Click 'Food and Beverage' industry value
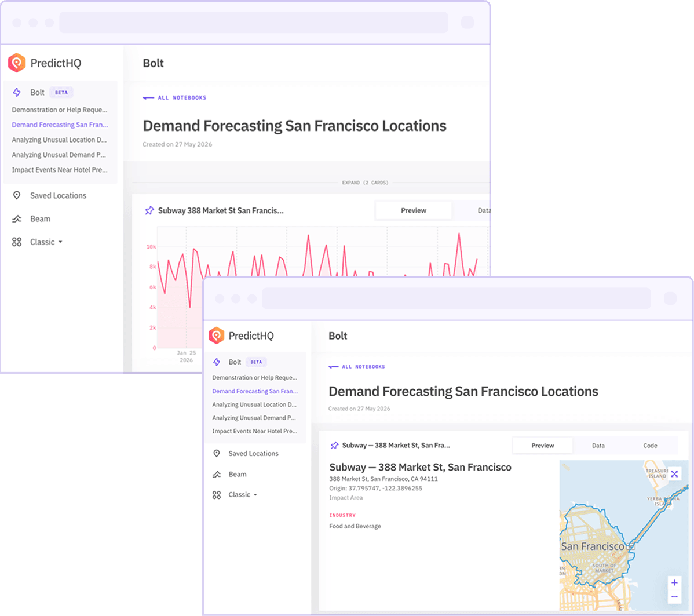 click(x=355, y=526)
